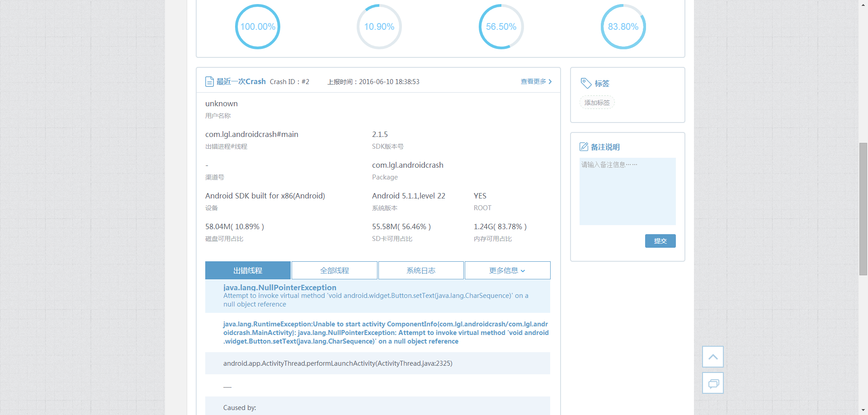
Task: Submit the remark with 提交 button
Action: (660, 241)
